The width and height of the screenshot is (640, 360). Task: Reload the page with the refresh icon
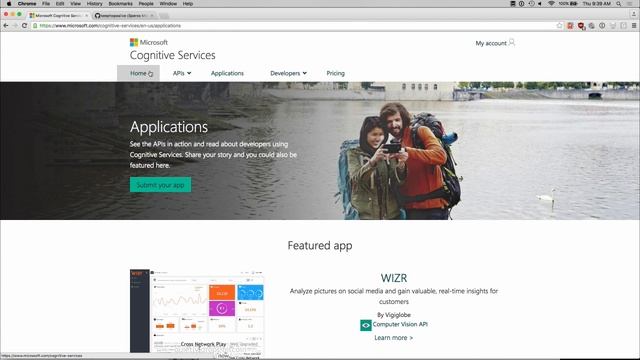[x=24, y=25]
